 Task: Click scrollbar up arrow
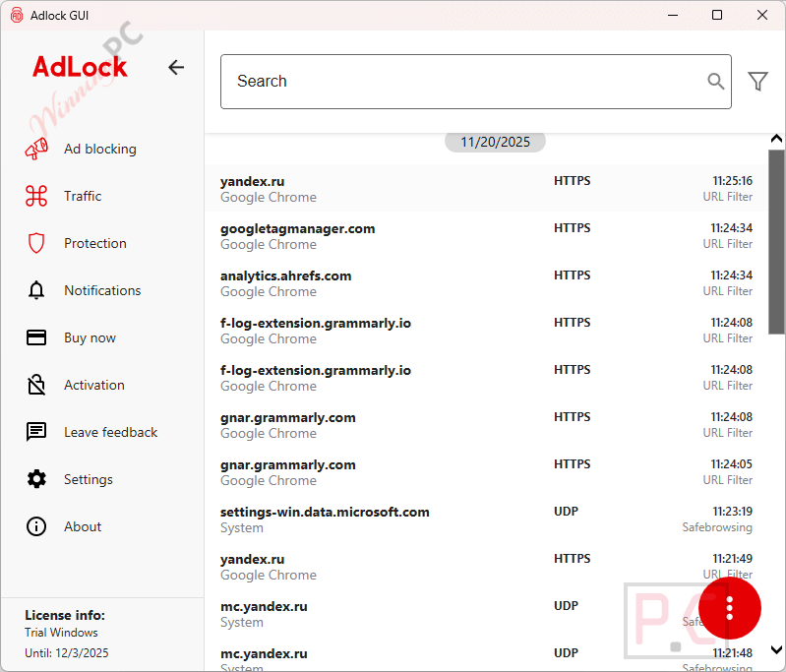tap(776, 139)
